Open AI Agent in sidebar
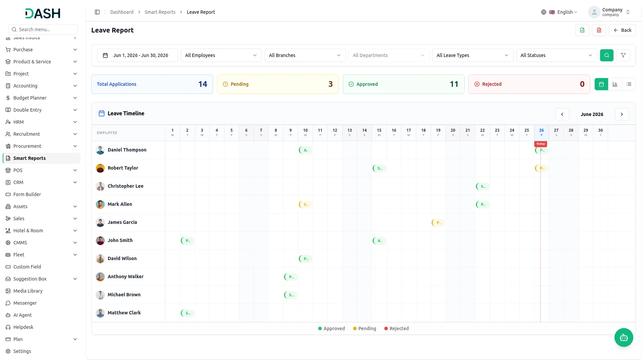644x362 pixels. 42,315
